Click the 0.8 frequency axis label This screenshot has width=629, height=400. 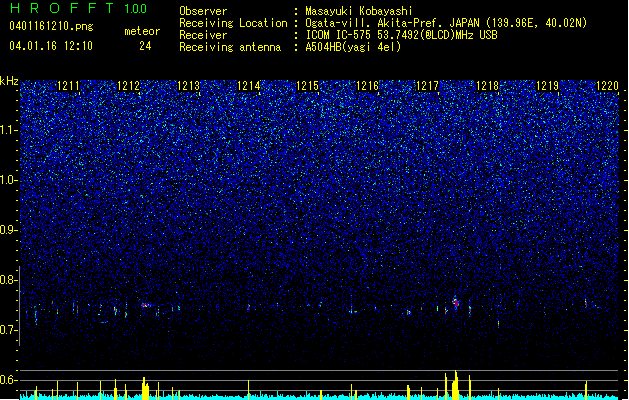pyautogui.click(x=9, y=280)
